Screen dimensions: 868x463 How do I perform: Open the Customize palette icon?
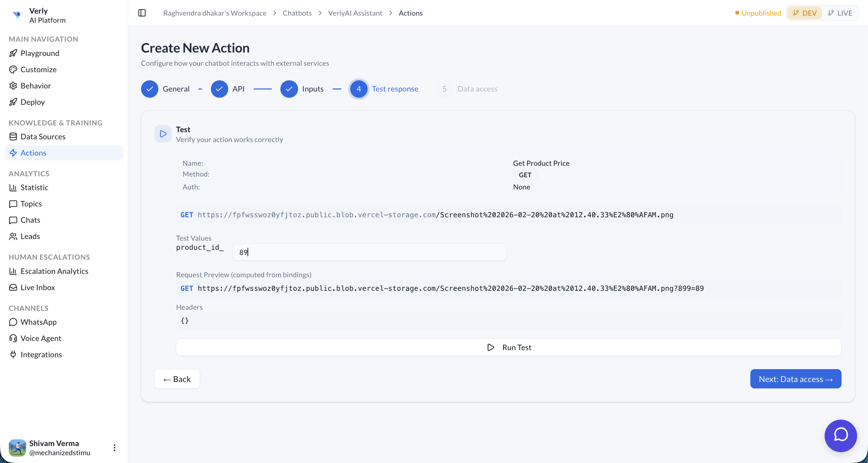tap(13, 69)
